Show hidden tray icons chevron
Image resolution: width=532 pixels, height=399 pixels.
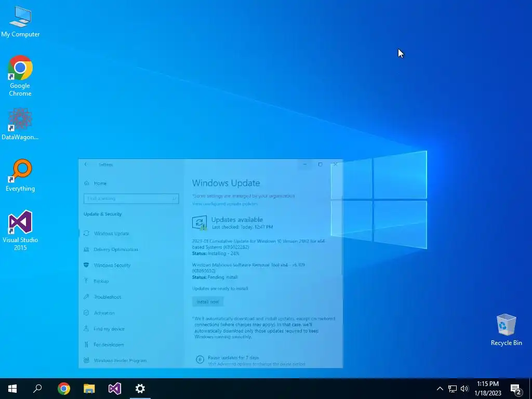tap(440, 389)
